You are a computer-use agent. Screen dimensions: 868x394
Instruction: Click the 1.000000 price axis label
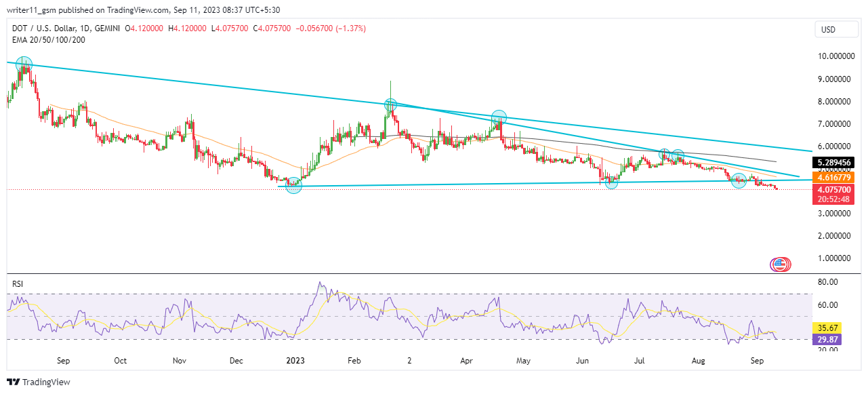(x=834, y=258)
